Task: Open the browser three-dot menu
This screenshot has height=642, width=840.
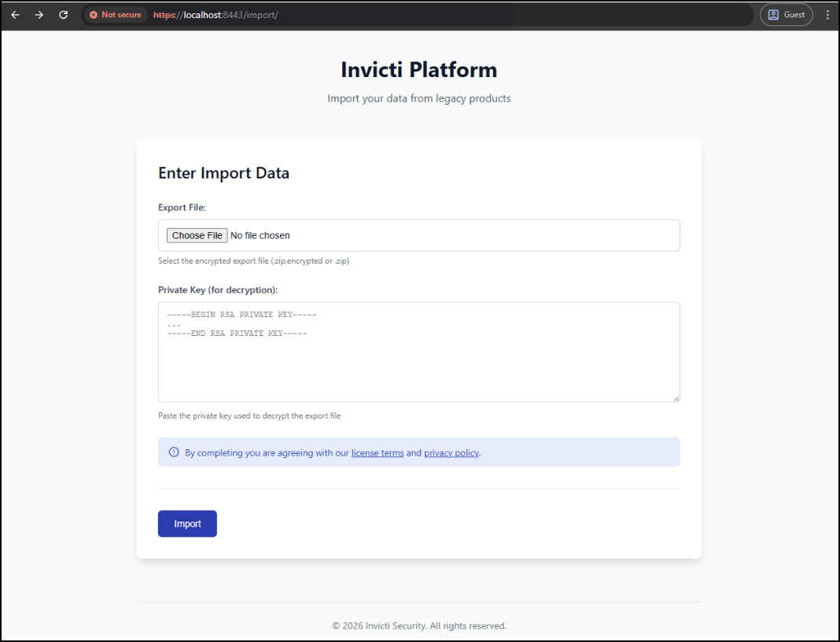Action: coord(825,14)
